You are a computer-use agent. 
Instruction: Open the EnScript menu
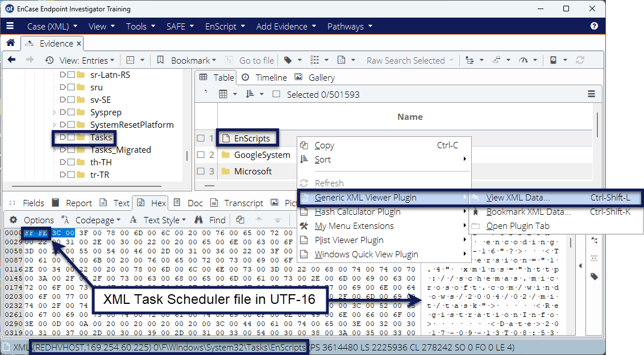225,27
